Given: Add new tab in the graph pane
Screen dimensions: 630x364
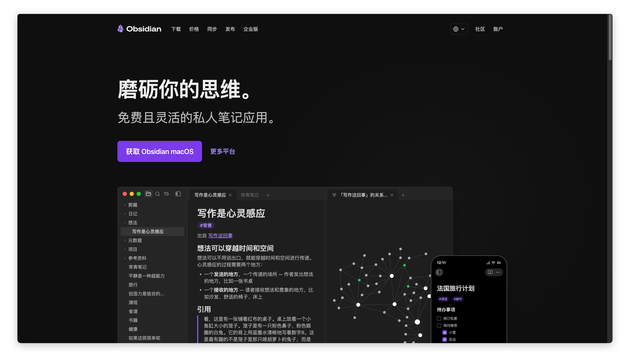Looking at the screenshot, I should (x=403, y=195).
